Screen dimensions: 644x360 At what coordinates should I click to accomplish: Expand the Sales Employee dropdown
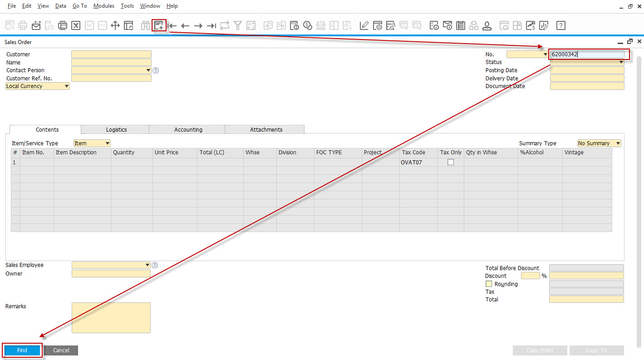coord(111,265)
